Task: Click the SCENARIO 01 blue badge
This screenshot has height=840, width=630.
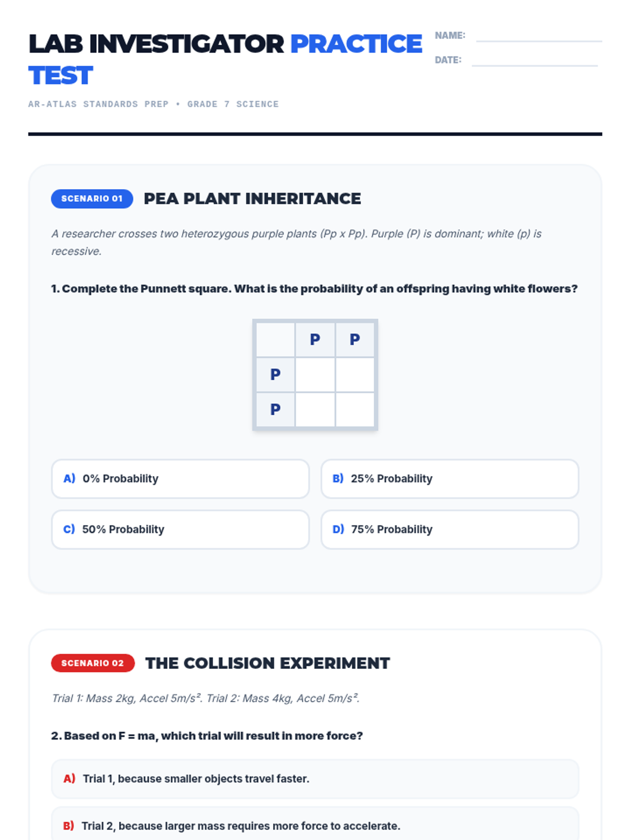Action: (92, 199)
